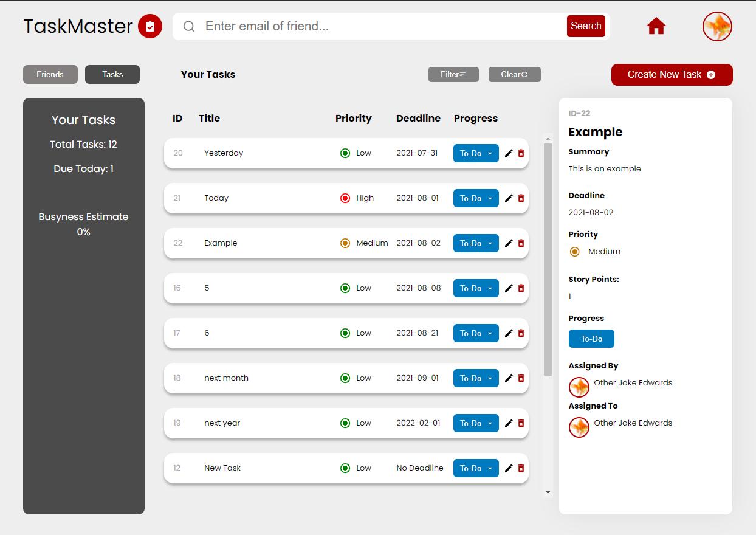Viewport: 756px width, 535px height.
Task: Switch to the Friends tab
Action: (50, 74)
